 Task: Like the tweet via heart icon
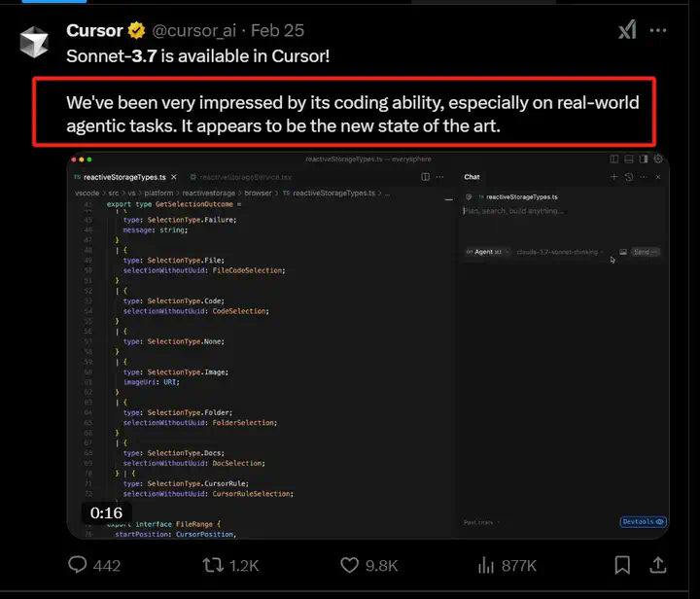350,565
